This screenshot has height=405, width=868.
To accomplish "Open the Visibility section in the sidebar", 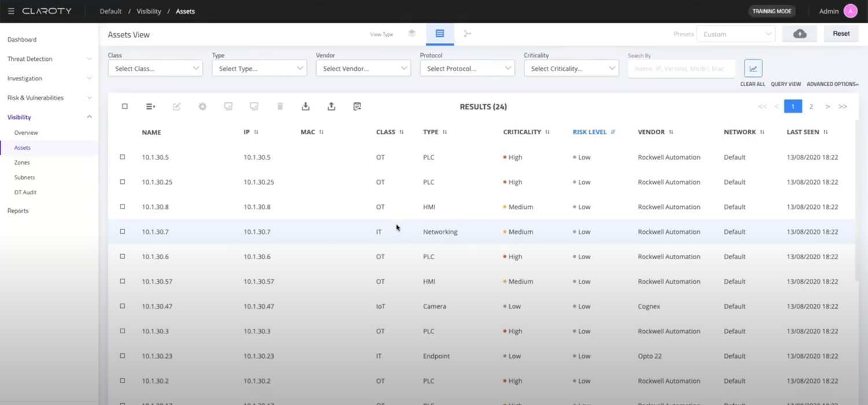I will point(19,117).
